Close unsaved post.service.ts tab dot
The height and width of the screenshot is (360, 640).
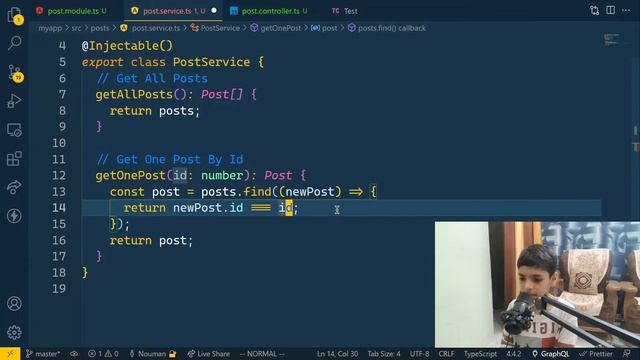click(214, 11)
